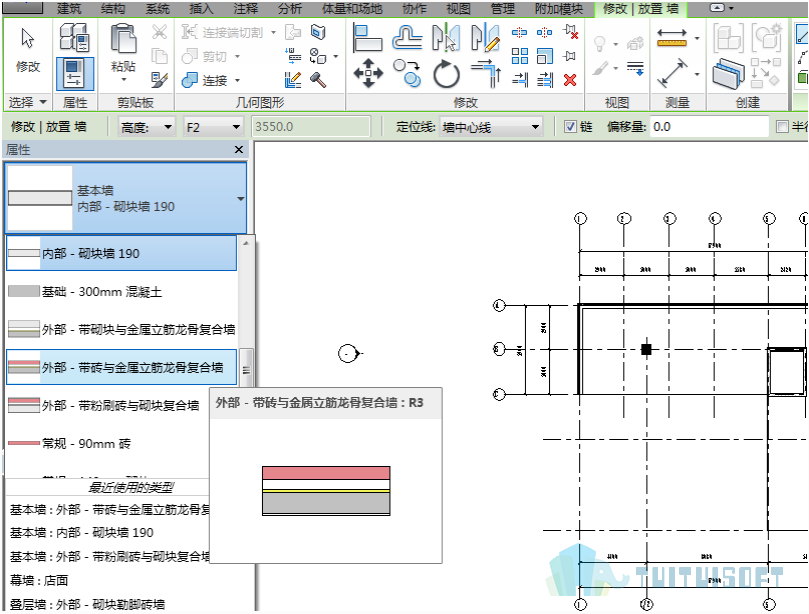Open Type Properties icon in Properties panel
This screenshot has height=614, width=809.
pyautogui.click(x=75, y=37)
